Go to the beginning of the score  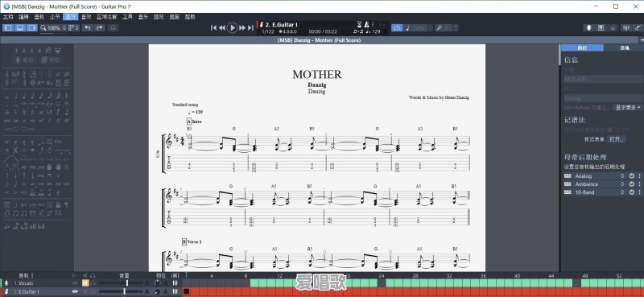point(213,27)
